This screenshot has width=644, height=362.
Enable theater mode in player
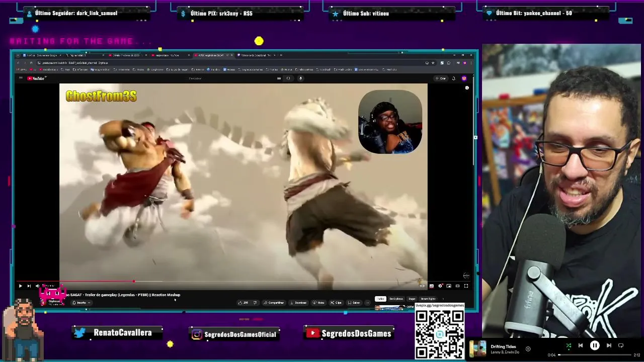[458, 286]
